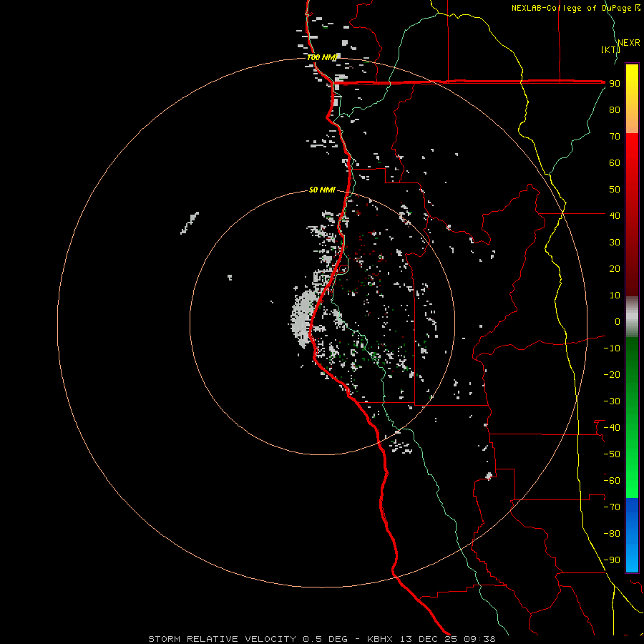Click the 100 NMI range ring label
The width and height of the screenshot is (644, 644).
point(321,57)
